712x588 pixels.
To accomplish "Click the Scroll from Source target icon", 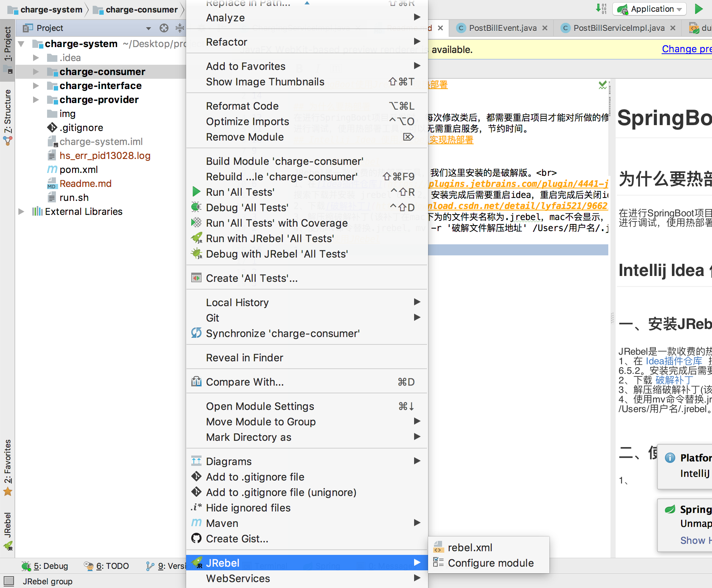I will 164,28.
